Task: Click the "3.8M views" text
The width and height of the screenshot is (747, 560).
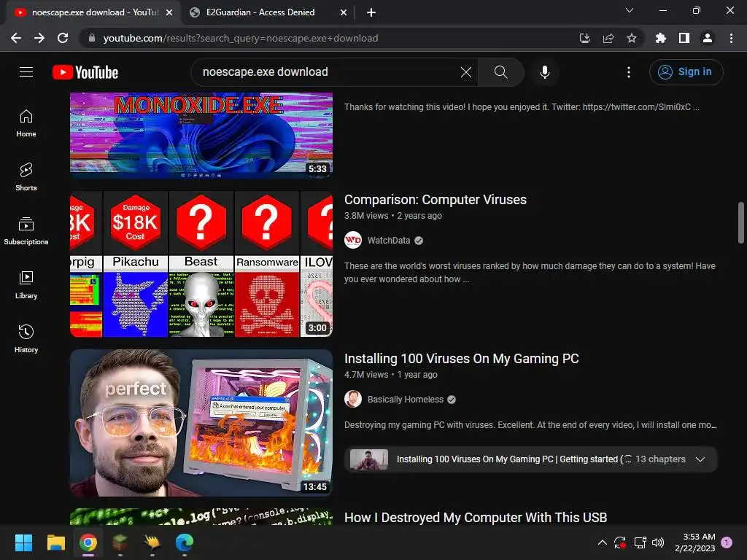Action: (366, 216)
